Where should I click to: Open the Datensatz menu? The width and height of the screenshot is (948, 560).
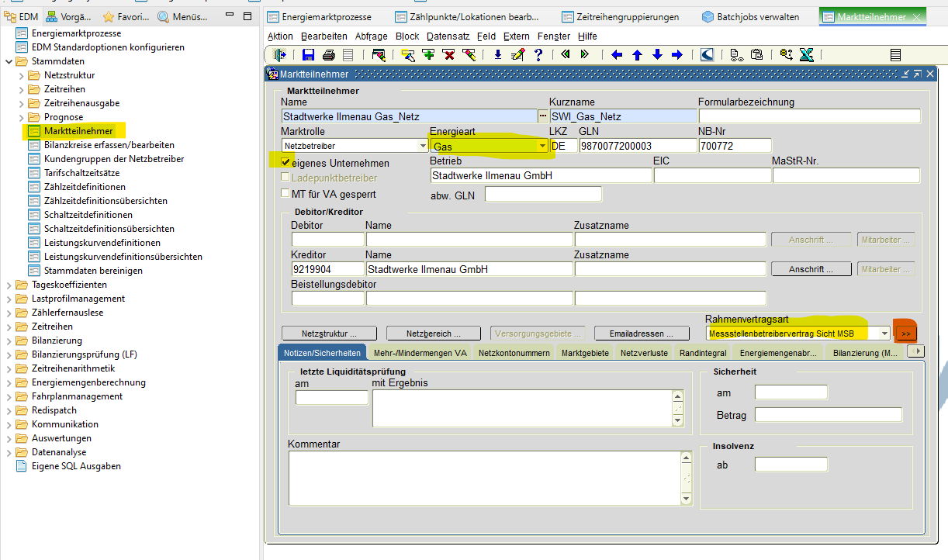(448, 36)
